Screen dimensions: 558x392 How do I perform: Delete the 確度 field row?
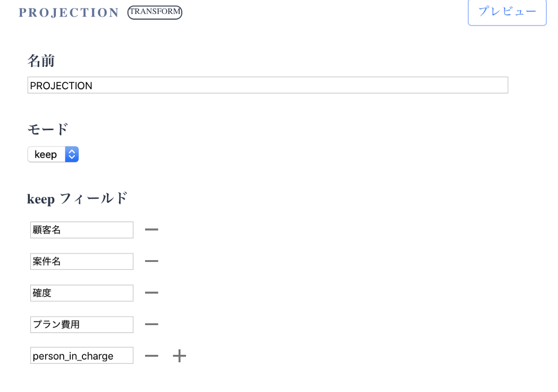pyautogui.click(x=151, y=293)
